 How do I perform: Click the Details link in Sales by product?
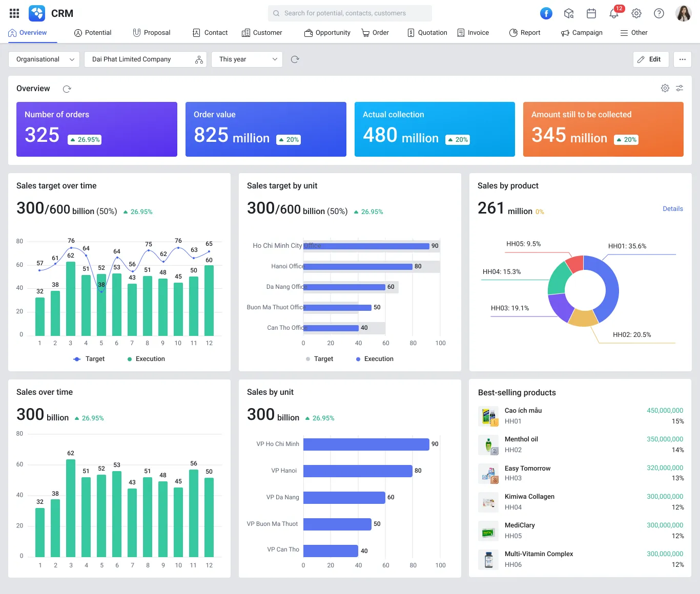click(x=672, y=208)
